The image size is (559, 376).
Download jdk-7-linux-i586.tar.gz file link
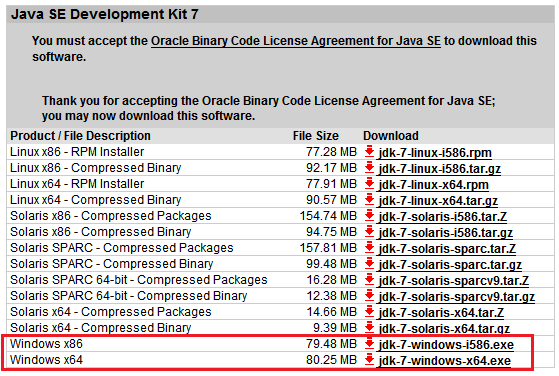440,169
